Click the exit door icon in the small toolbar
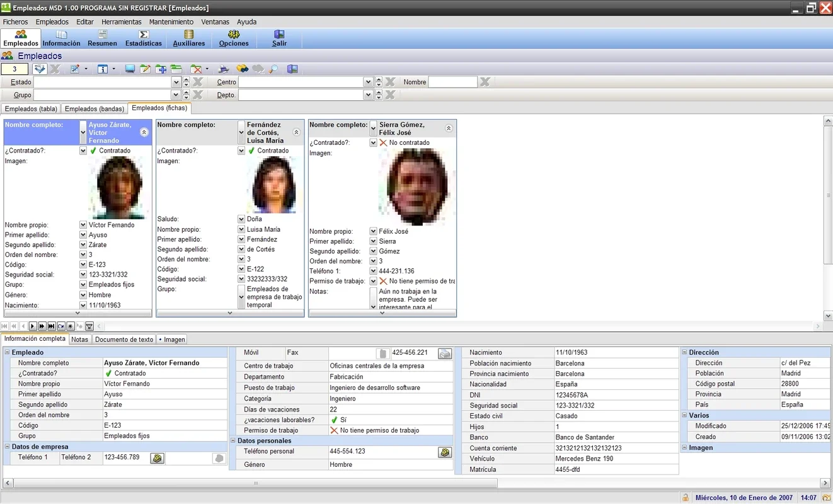833x504 pixels. pyautogui.click(x=292, y=69)
